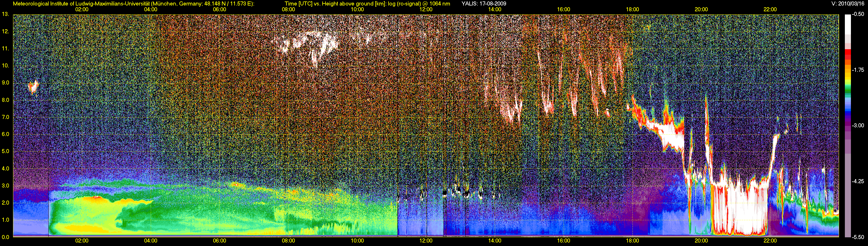Click the 08:00 label on the lower time axis
The height and width of the screenshot is (246, 868).
[288, 241]
